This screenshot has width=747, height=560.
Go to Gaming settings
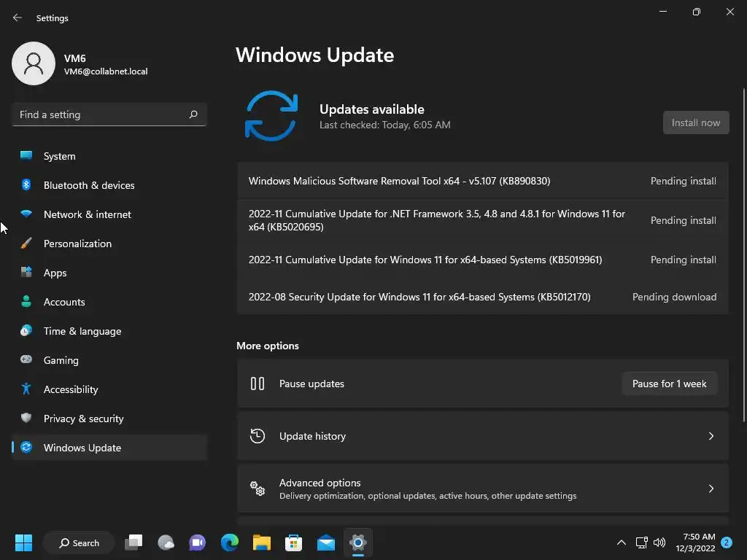(x=109, y=359)
